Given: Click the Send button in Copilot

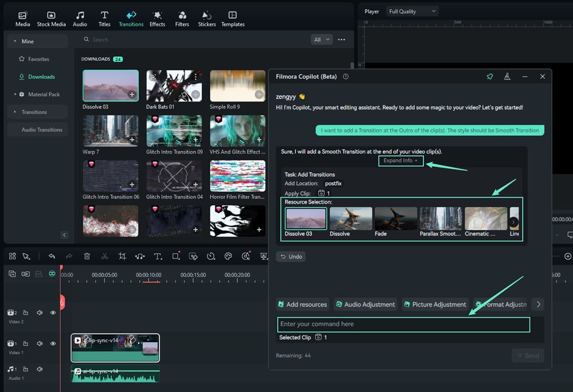Looking at the screenshot, I should click(528, 355).
